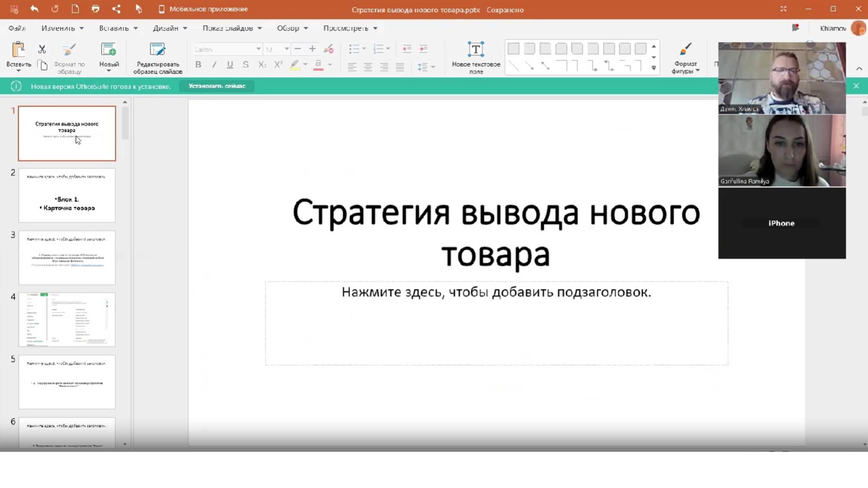Viewport: 868px width, 488px height.
Task: Click the Copy icon
Action: click(x=42, y=65)
